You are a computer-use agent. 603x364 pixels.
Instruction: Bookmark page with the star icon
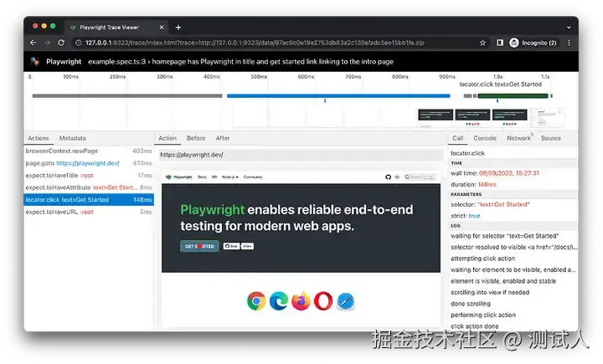point(482,43)
